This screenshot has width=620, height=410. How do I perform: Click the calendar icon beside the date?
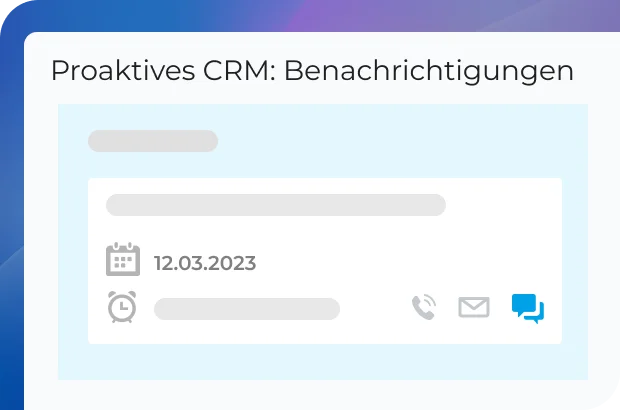[x=122, y=260]
